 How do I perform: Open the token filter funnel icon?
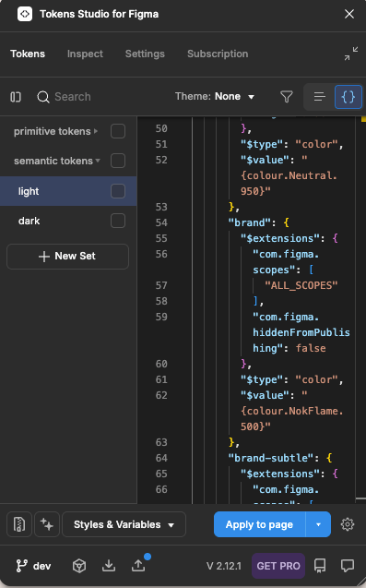point(287,97)
